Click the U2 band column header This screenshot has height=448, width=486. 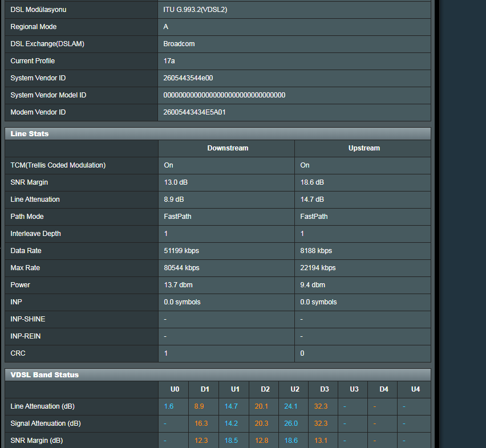295,389
